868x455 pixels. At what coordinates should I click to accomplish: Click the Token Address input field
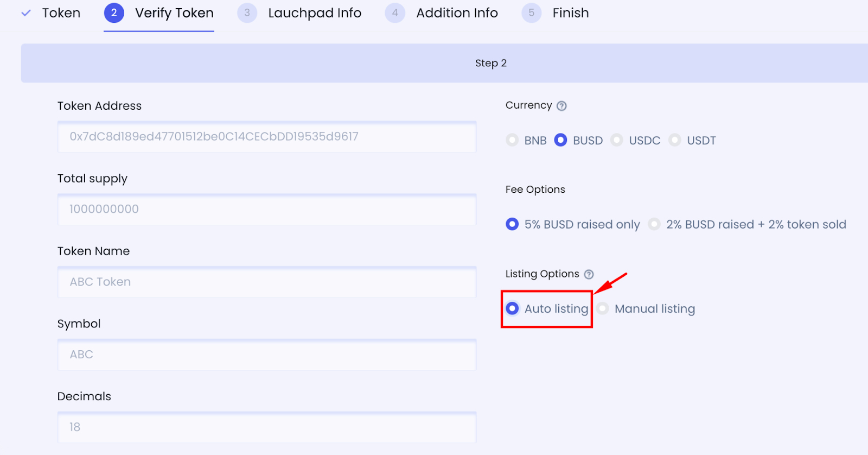click(266, 137)
